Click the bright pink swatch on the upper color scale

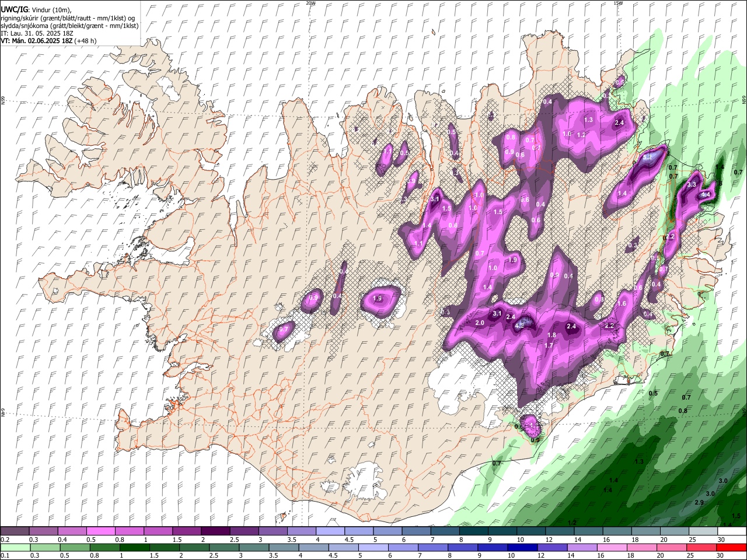click(x=100, y=531)
